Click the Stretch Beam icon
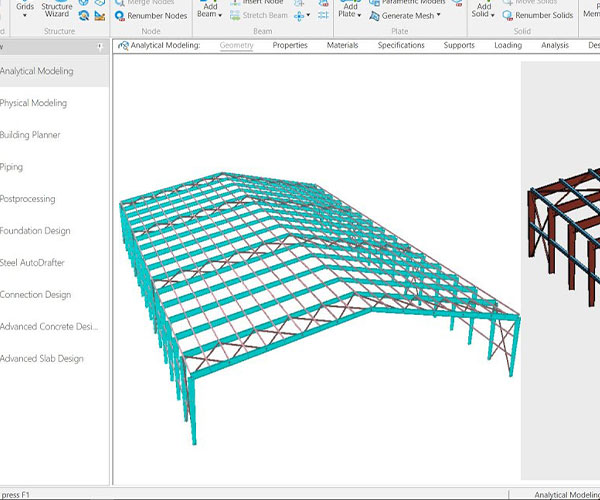Image resolution: width=600 pixels, height=500 pixels. click(235, 16)
